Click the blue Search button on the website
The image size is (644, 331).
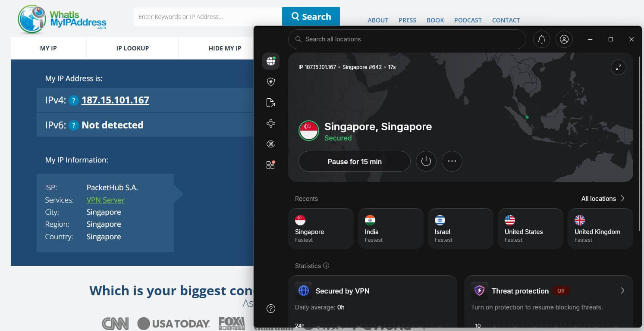pyautogui.click(x=311, y=17)
